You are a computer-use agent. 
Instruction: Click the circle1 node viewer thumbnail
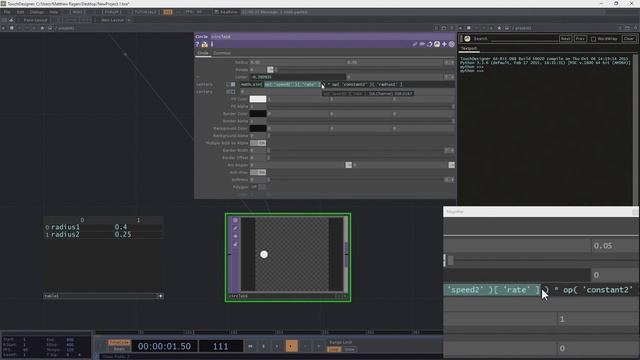coord(291,254)
